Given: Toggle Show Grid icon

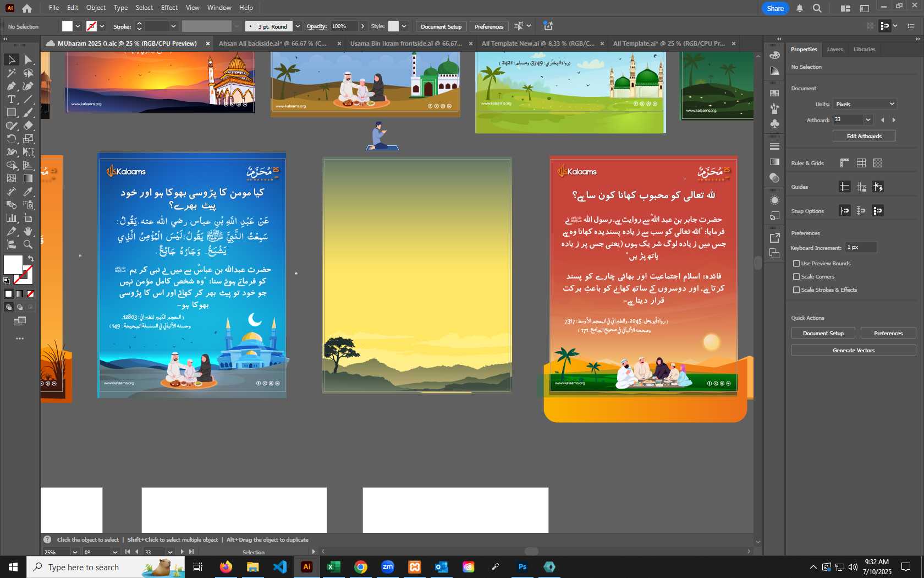Looking at the screenshot, I should 861,163.
